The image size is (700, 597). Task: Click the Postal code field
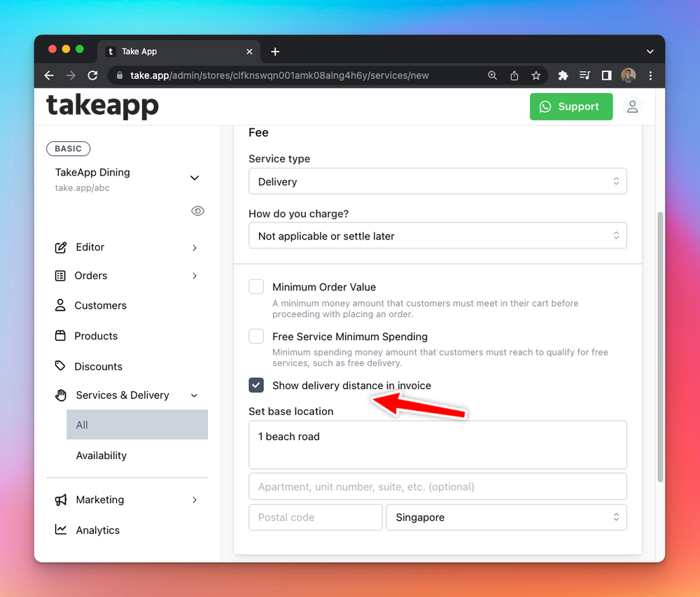(315, 518)
